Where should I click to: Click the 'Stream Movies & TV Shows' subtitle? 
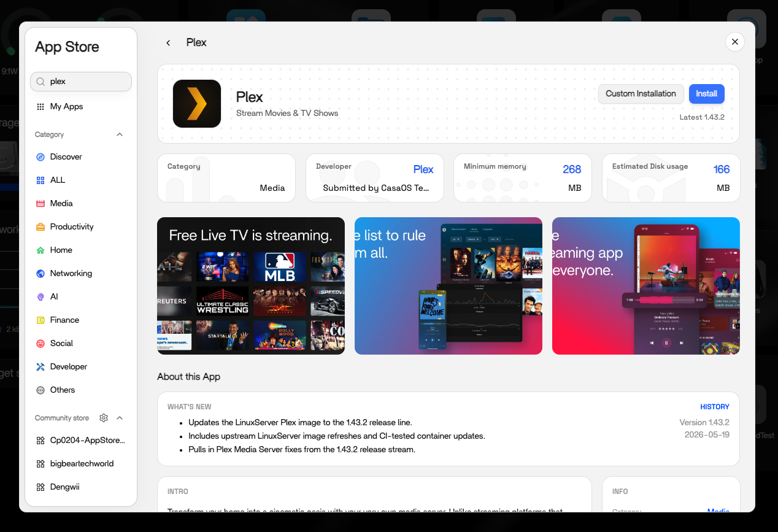pos(287,113)
